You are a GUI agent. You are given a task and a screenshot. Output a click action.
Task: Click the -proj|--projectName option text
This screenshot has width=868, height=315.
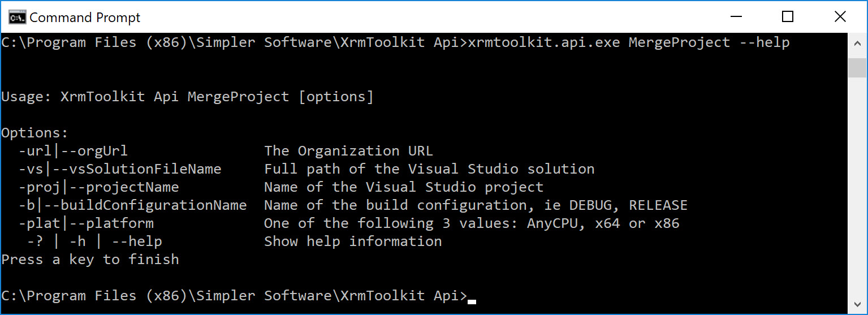98,187
